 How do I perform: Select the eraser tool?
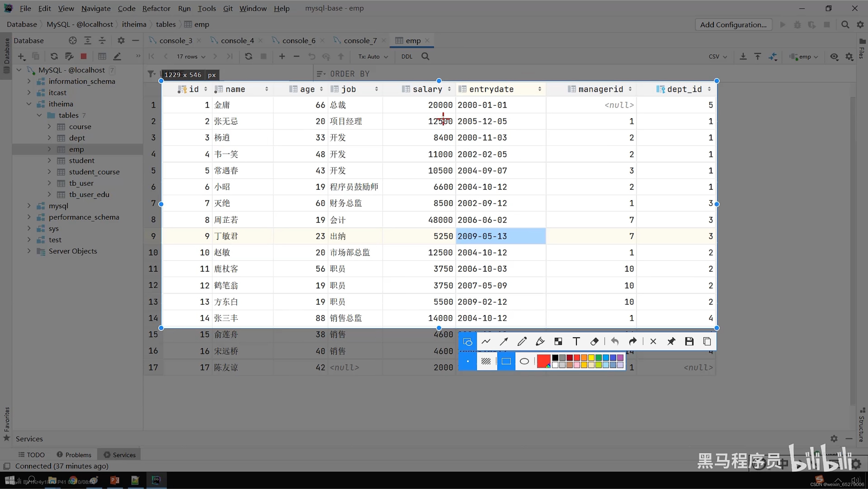pyautogui.click(x=594, y=342)
